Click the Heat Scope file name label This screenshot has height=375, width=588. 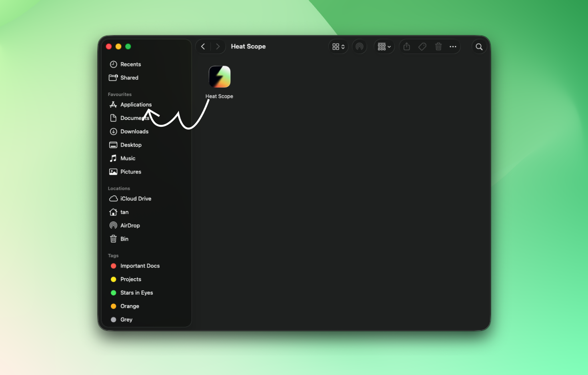pyautogui.click(x=219, y=96)
